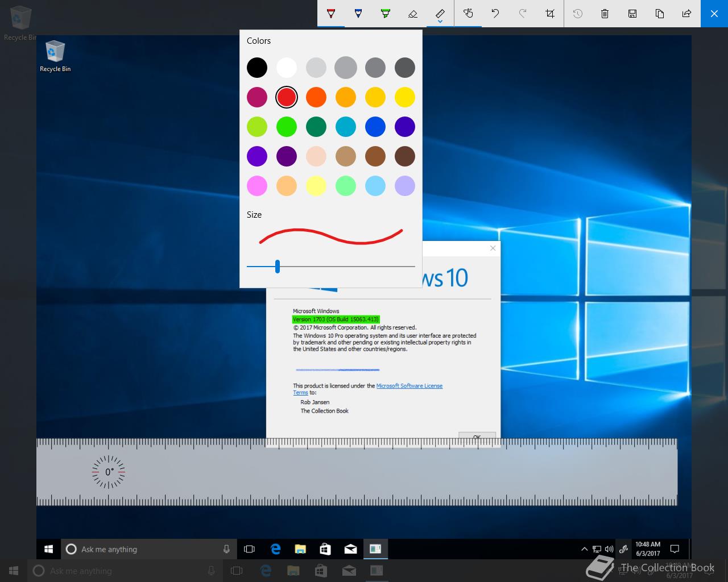
Task: Share the sketch using the share icon
Action: (687, 14)
